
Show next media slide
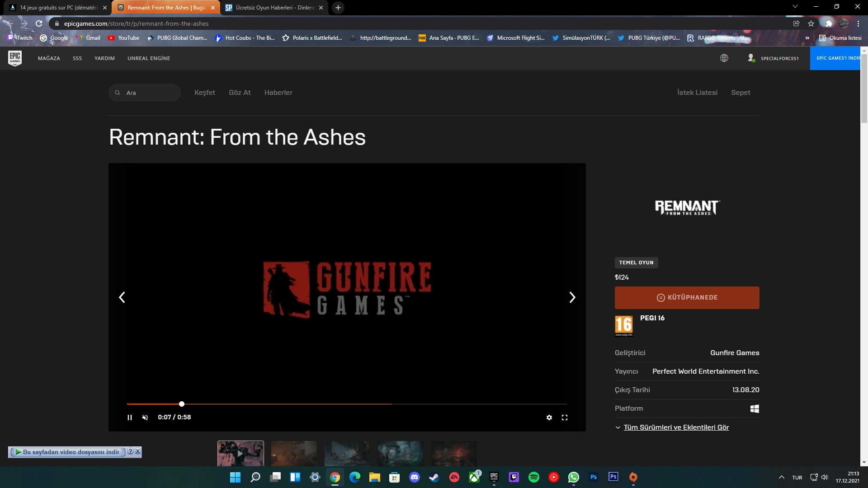click(572, 297)
